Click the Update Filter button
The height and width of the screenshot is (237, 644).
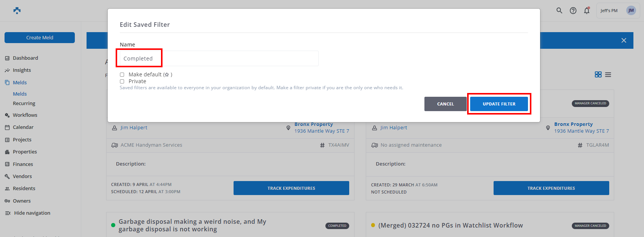[499, 104]
